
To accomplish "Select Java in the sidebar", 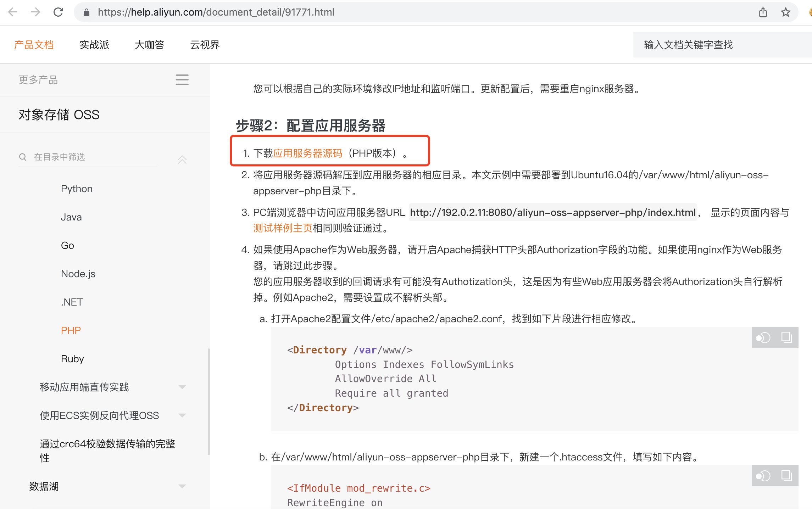I will pos(71,217).
